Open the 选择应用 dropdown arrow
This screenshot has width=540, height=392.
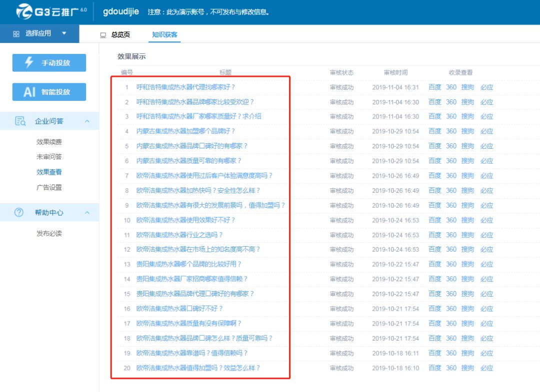click(64, 33)
